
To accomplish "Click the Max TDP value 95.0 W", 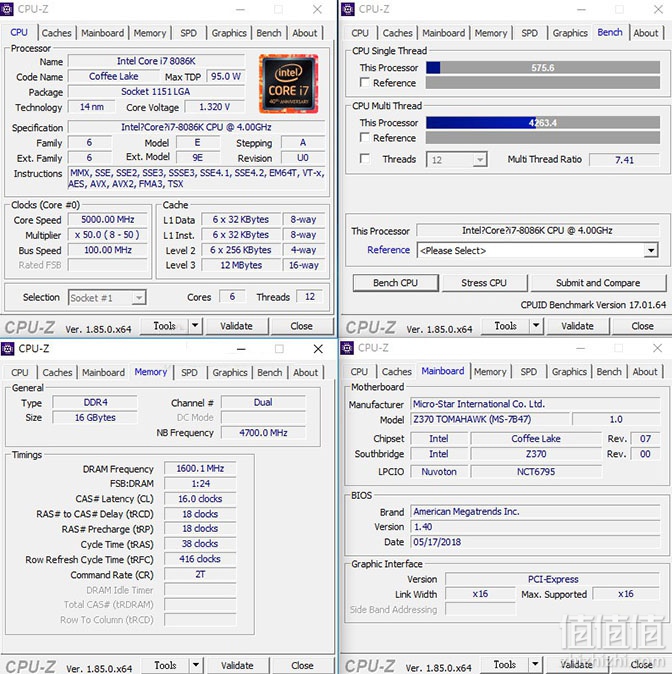I will tap(226, 77).
